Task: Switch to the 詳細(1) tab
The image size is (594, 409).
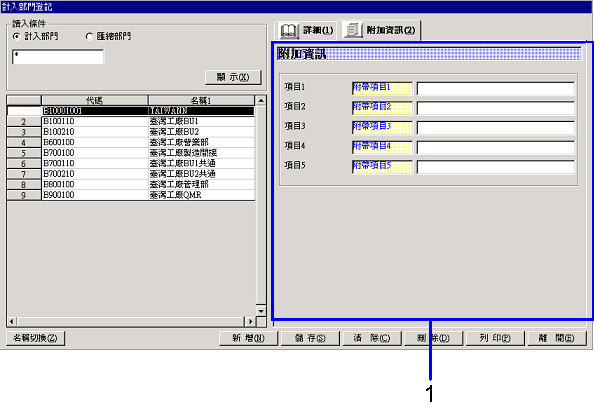Action: tap(306, 30)
